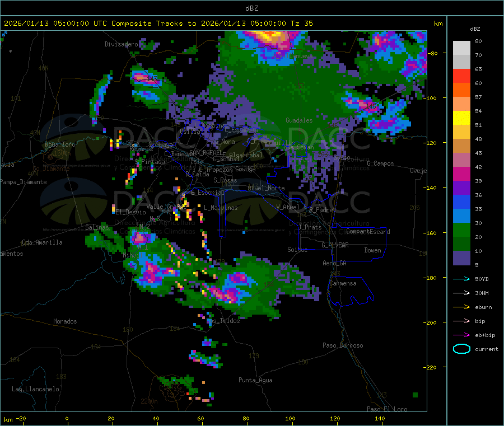
Task: Click the 'El_Desvio' place label
Action: point(131,212)
